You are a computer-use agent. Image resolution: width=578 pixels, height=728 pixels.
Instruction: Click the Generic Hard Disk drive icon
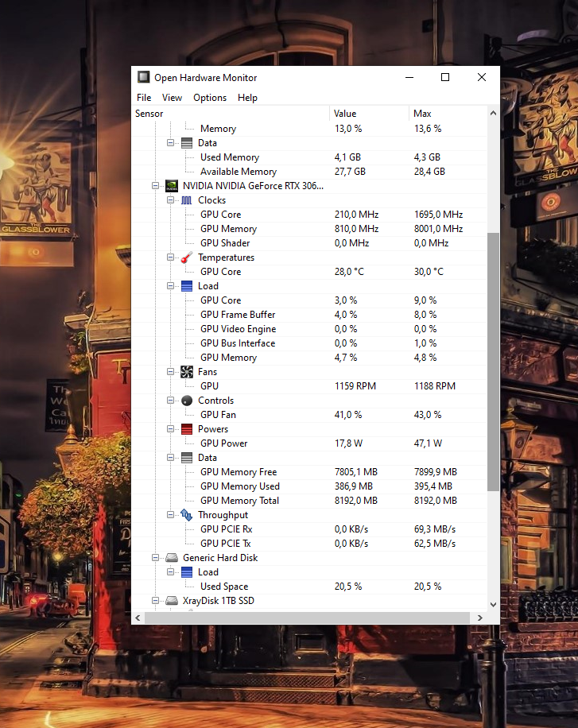tap(172, 558)
